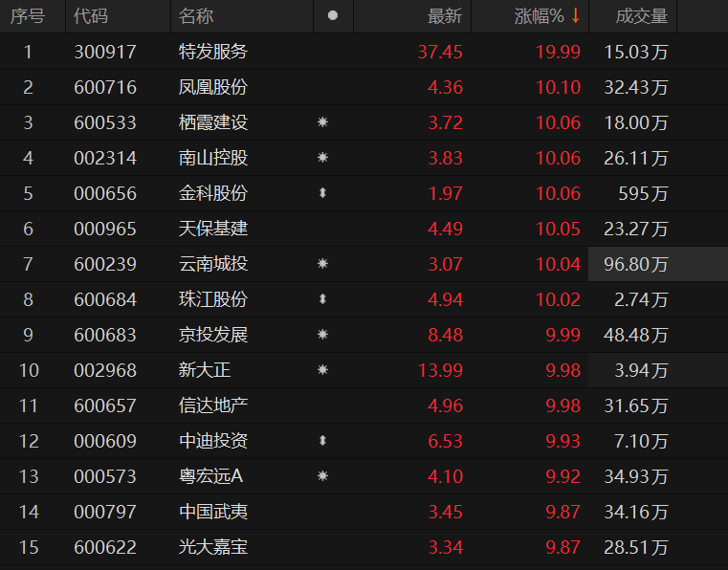Click the highlighted 96.80万 volume cell

click(636, 264)
